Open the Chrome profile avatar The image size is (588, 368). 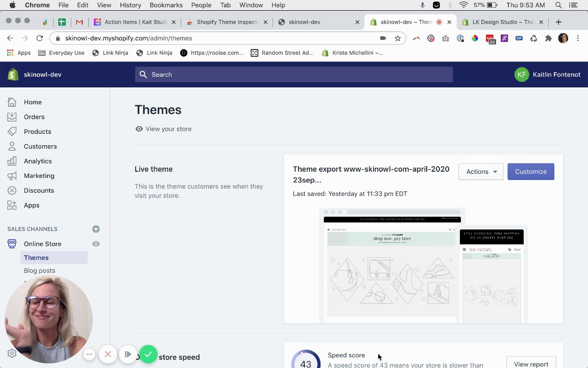[563, 38]
